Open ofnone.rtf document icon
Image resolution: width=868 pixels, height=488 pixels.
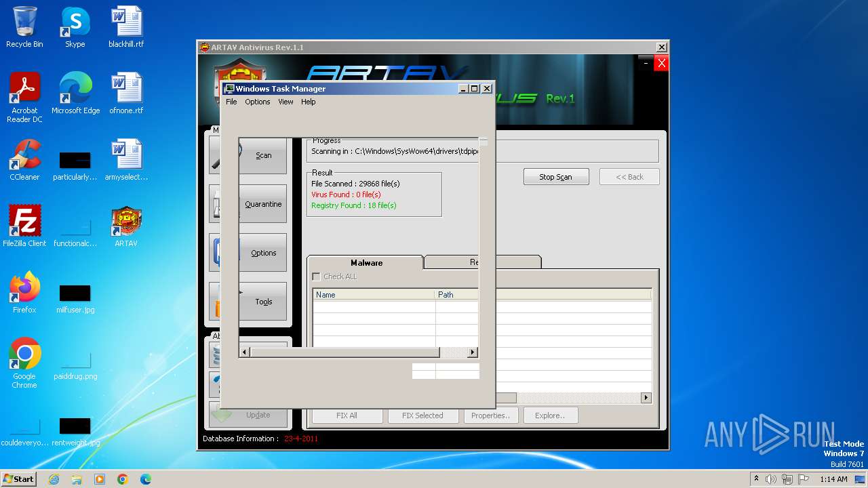click(x=126, y=94)
